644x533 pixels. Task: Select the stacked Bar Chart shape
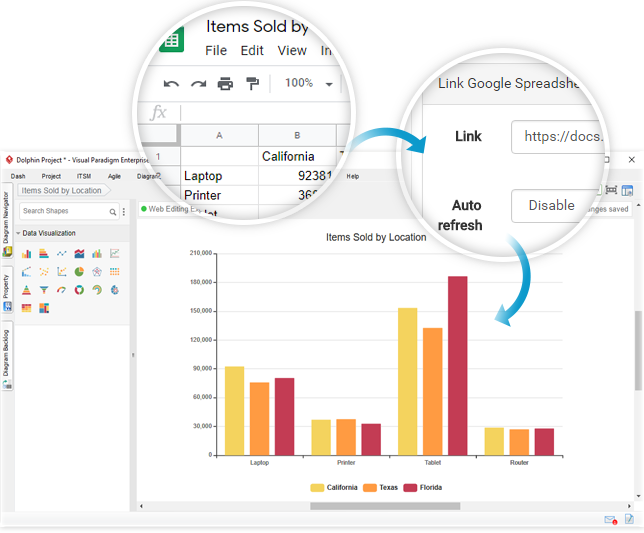point(44,254)
